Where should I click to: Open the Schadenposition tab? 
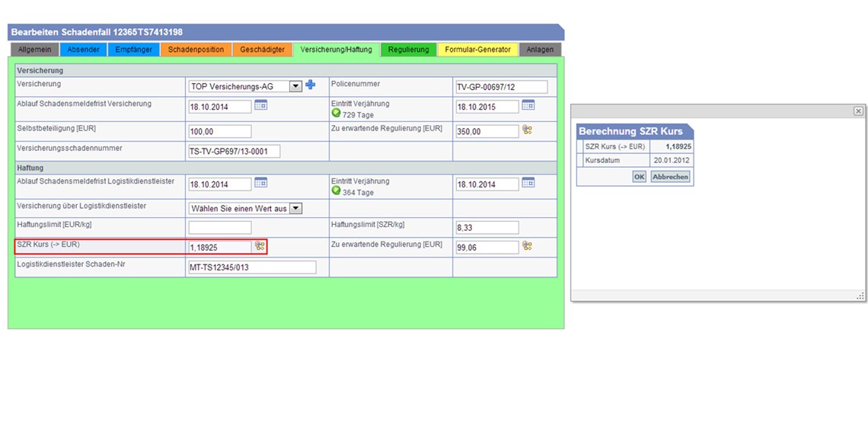(x=196, y=50)
